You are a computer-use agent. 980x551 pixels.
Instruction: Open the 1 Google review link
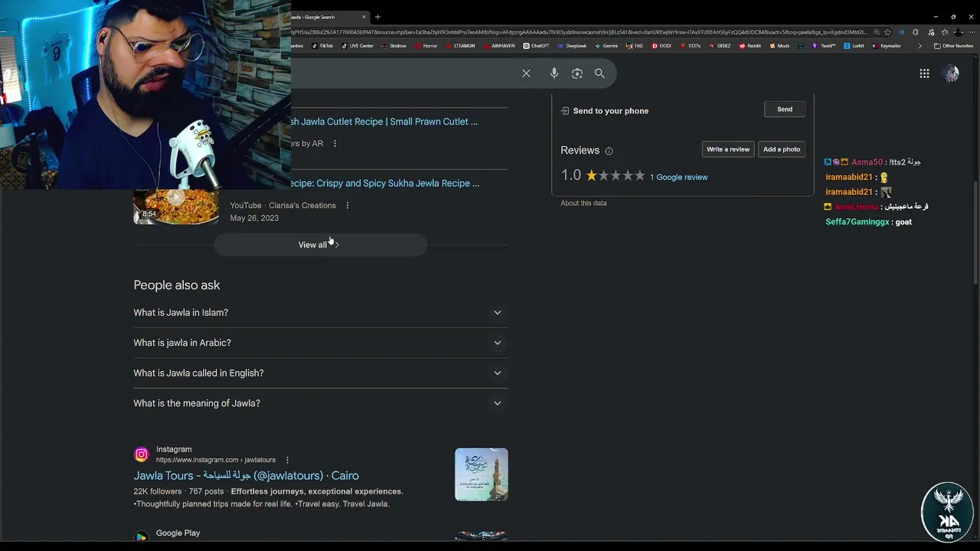[x=678, y=177]
